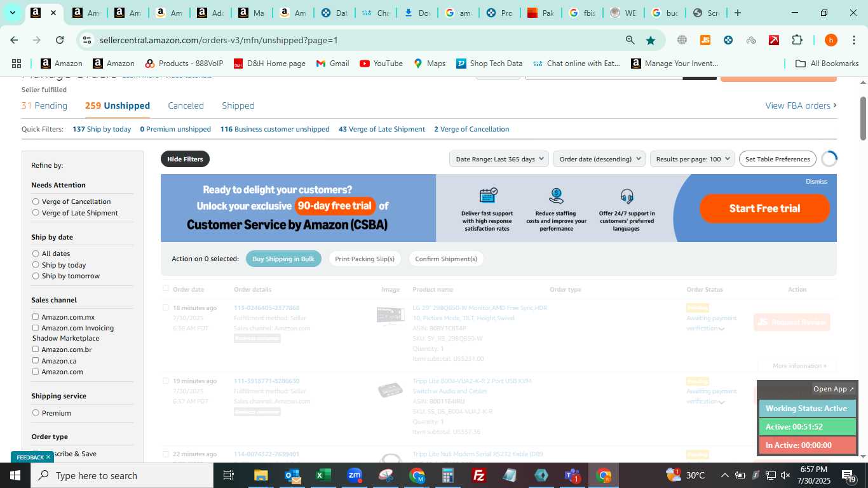
Task: Check the Amazon.com.br sales channel
Action: (x=36, y=349)
